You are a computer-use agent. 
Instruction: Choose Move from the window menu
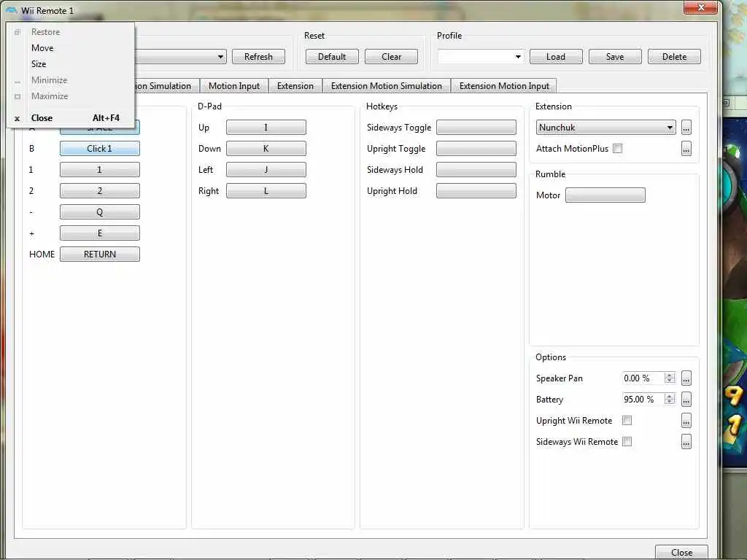point(71,48)
